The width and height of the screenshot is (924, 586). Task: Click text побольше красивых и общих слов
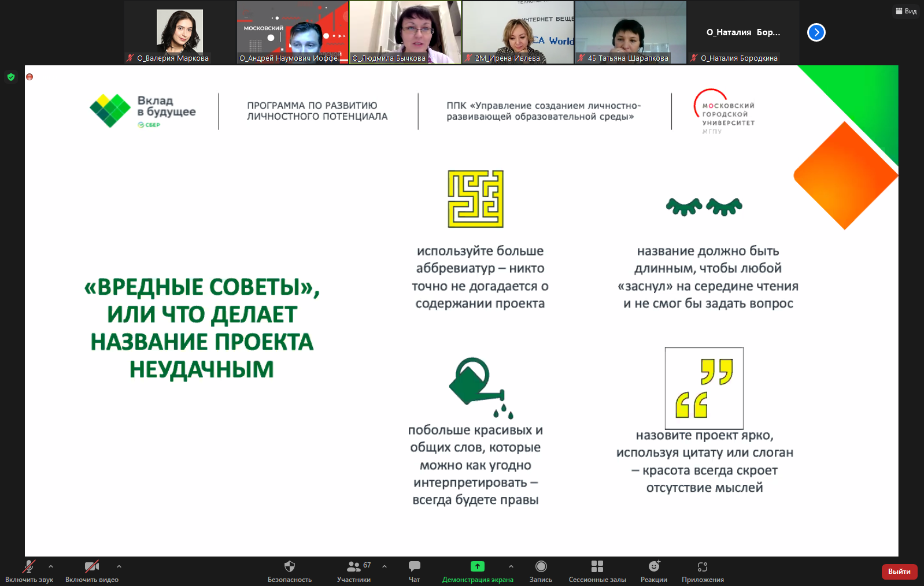click(475, 465)
